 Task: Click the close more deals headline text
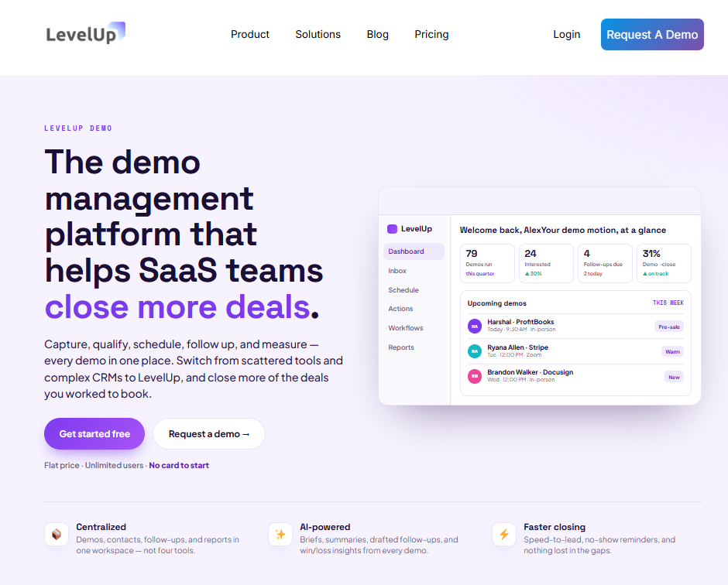(x=177, y=307)
